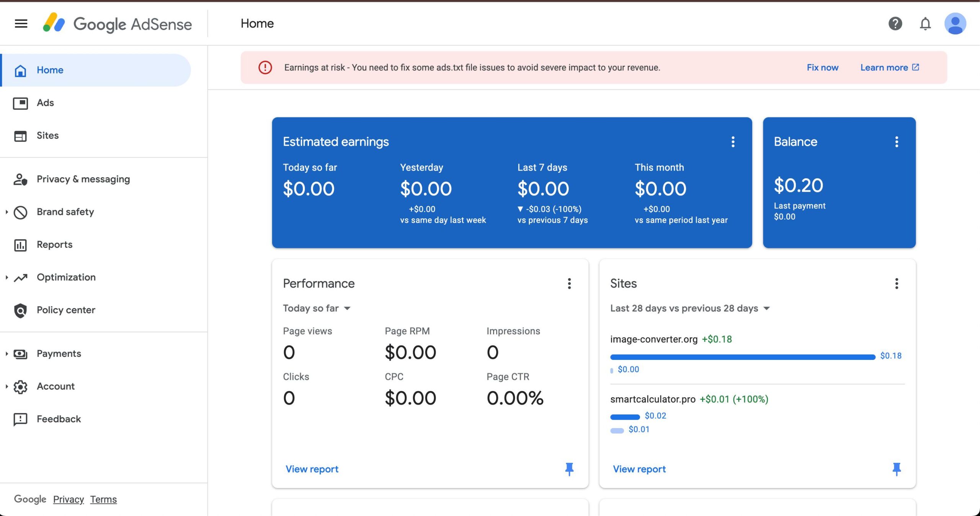This screenshot has width=980, height=516.
Task: Click 'View report' on Performance card
Action: 312,469
